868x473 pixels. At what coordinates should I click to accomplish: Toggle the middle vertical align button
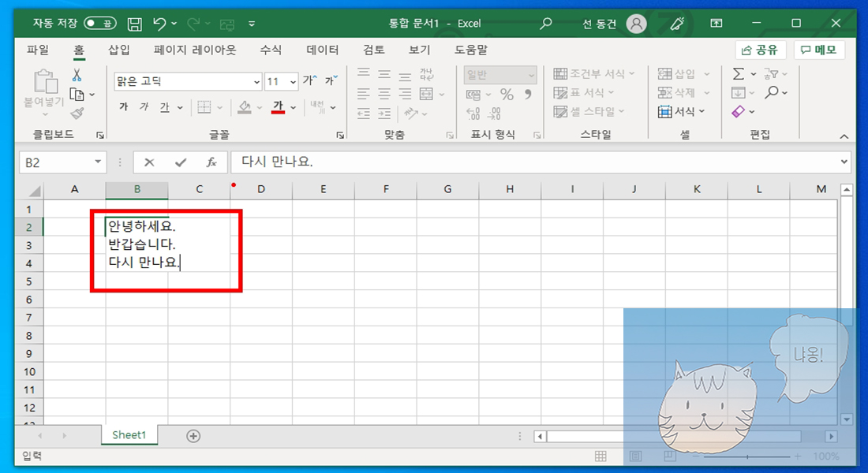[x=384, y=74]
